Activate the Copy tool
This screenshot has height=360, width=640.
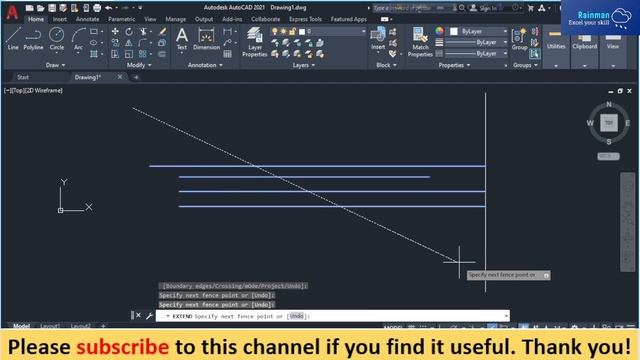coord(115,42)
